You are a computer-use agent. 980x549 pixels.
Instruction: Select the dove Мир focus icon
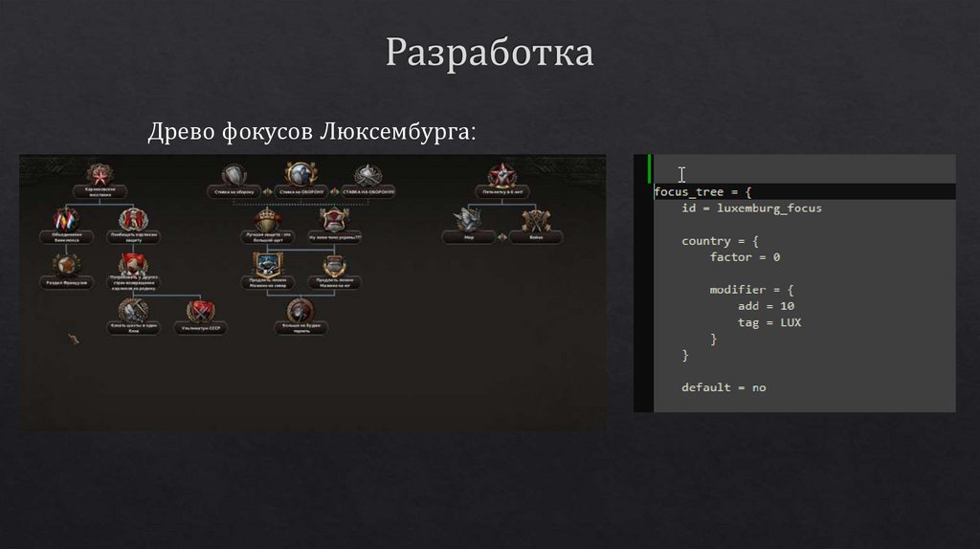tap(469, 220)
